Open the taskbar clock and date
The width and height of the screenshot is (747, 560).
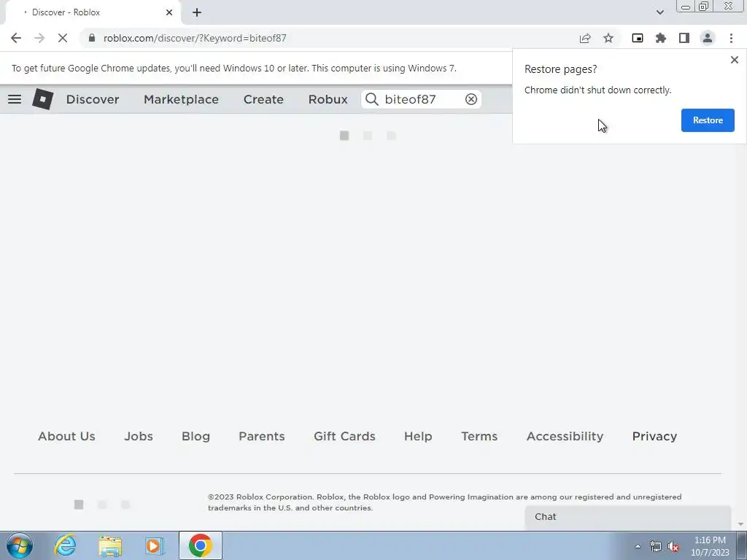pyautogui.click(x=710, y=546)
